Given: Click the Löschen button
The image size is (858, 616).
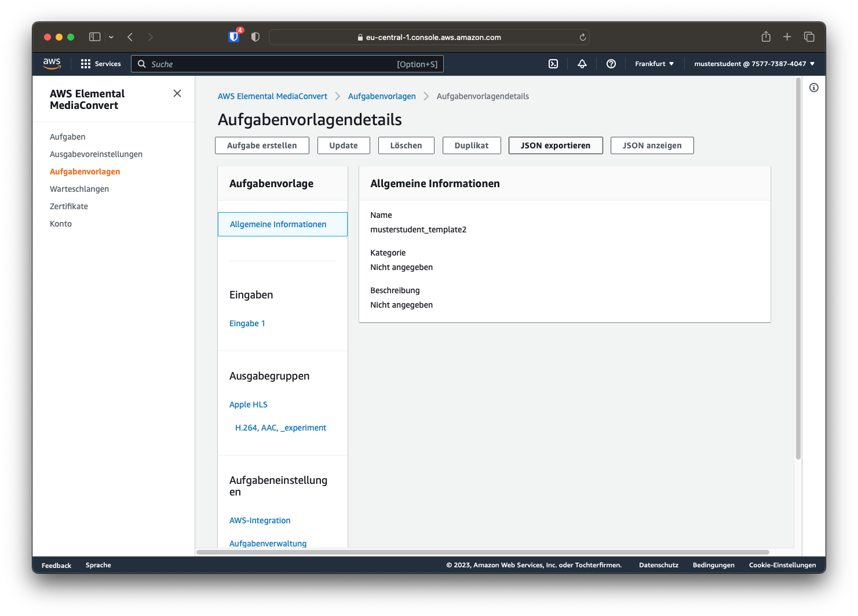Looking at the screenshot, I should (406, 145).
